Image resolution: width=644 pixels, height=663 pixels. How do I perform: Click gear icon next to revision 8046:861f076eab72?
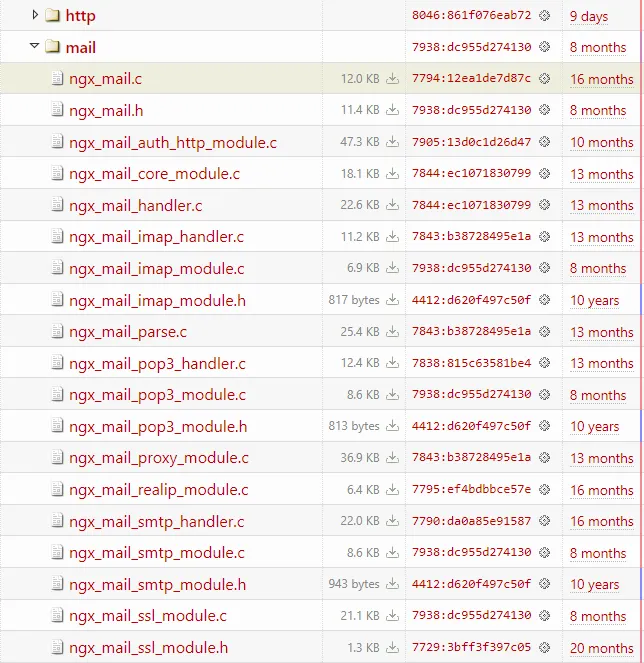(545, 16)
